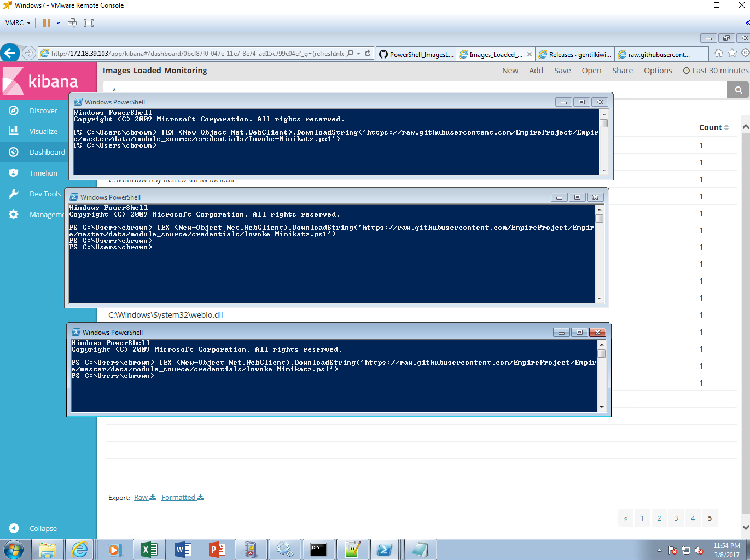Screen dimensions: 750x560
Task: Expand the power options arrow beside Pause
Action: (x=58, y=23)
